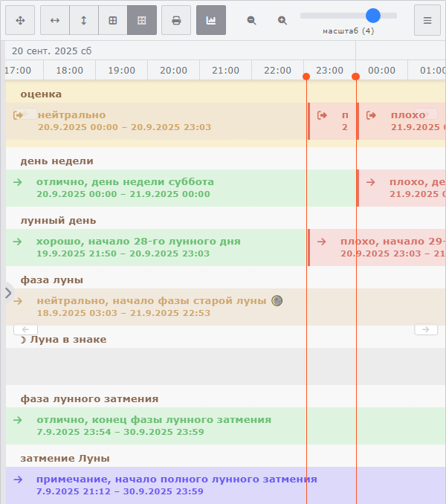Click the масштаб scale slider handle
446x504 pixels.
click(373, 16)
